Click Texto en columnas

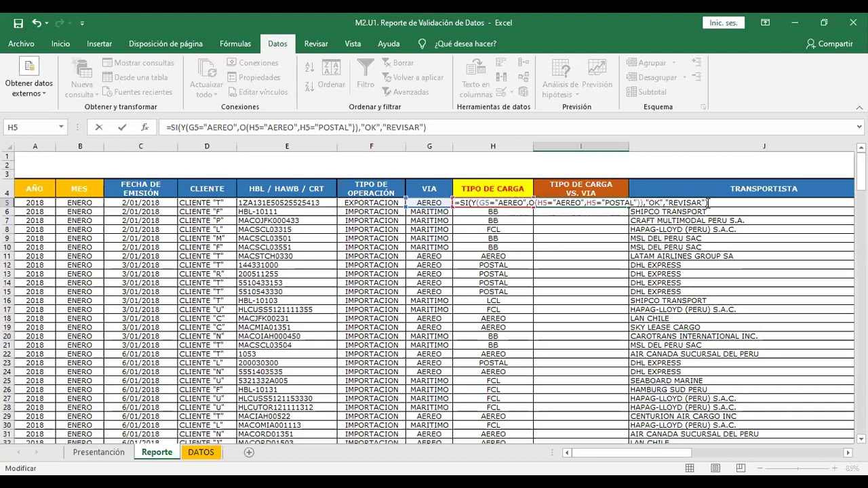(x=475, y=79)
